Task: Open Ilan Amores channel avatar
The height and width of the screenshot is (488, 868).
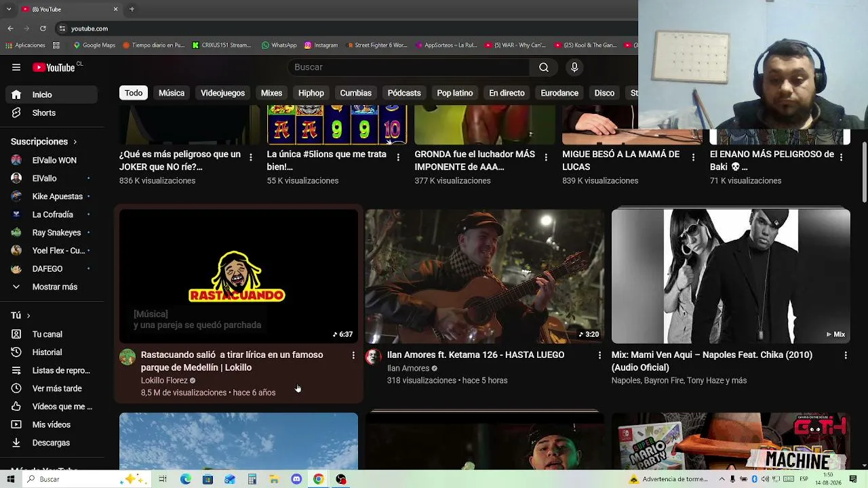Action: coord(374,357)
